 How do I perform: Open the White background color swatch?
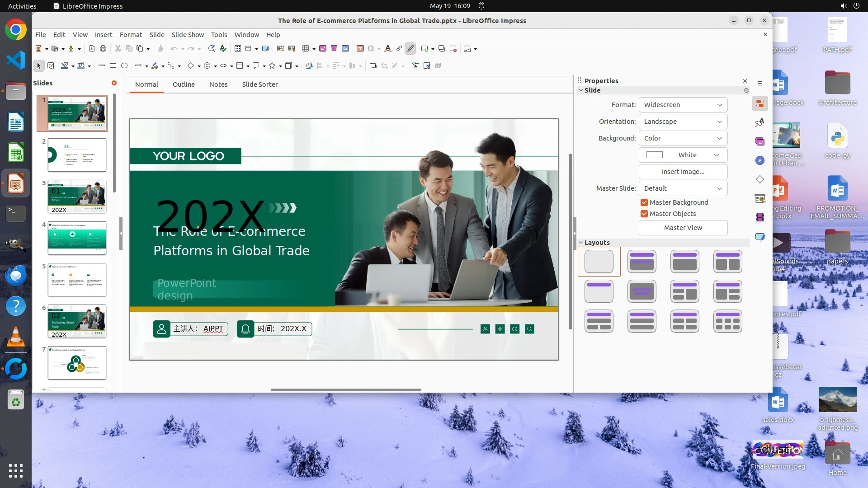click(x=683, y=155)
